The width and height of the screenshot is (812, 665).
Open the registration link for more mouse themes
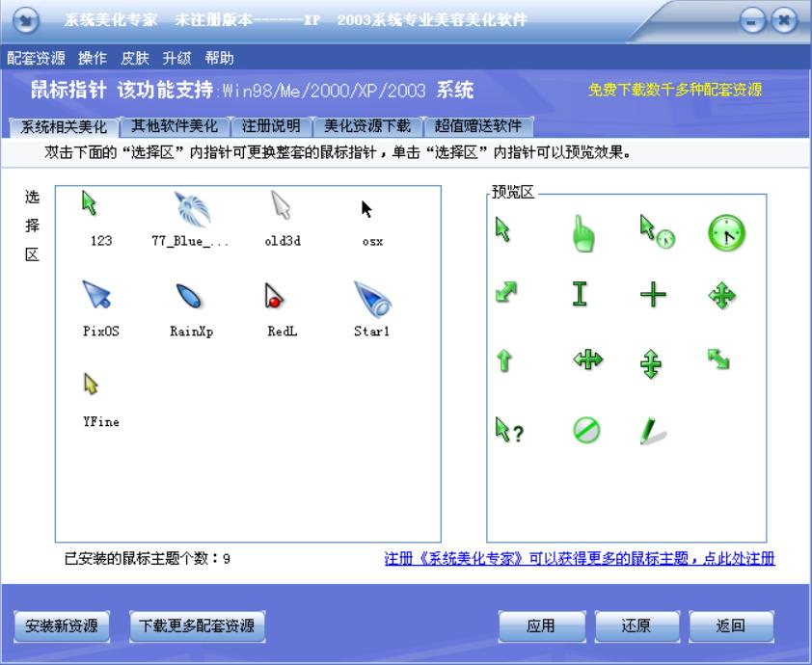(x=580, y=558)
